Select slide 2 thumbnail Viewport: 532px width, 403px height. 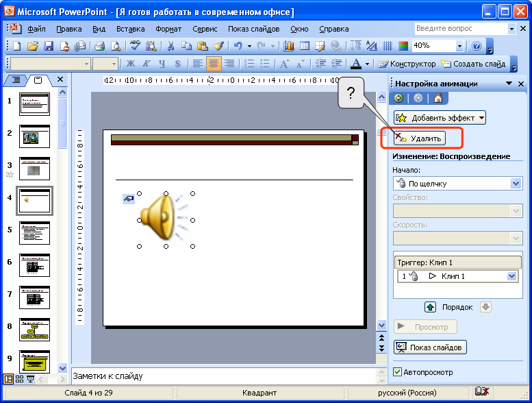click(34, 136)
